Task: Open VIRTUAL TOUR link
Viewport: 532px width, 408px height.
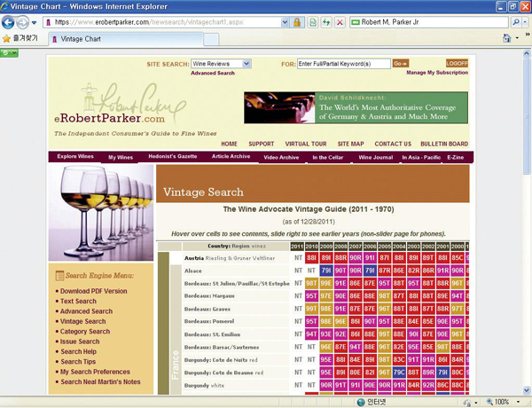Action: 306,144
